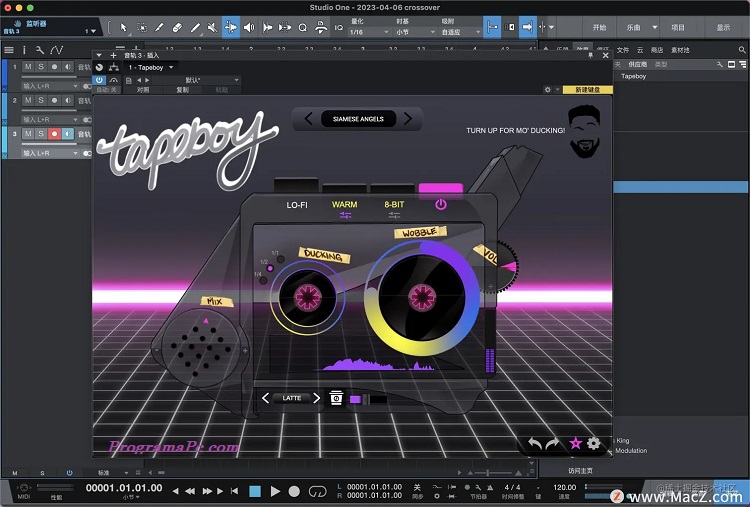
Task: Open the quantize 1/16 dropdown
Action: click(x=369, y=32)
